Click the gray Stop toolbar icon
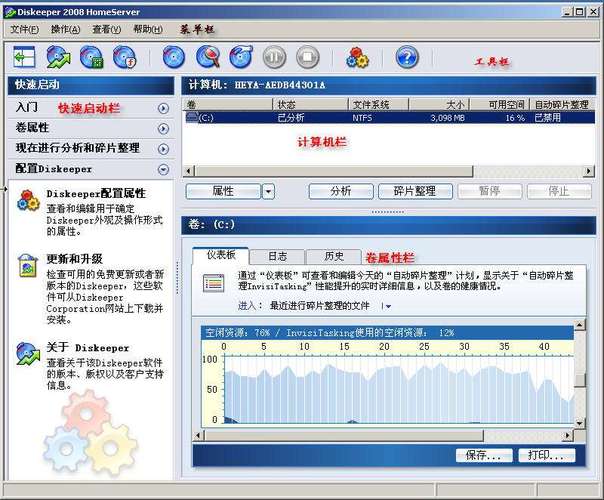The width and height of the screenshot is (604, 500). 307,57
